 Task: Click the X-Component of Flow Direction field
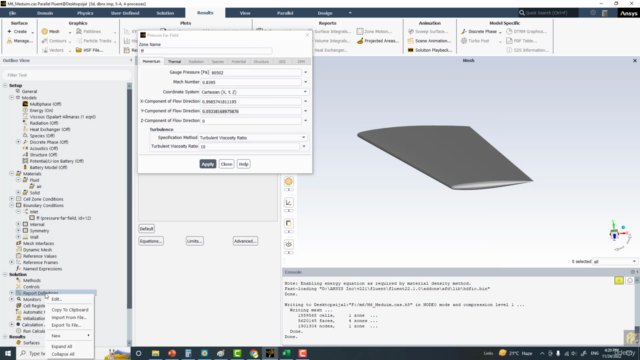coord(251,102)
